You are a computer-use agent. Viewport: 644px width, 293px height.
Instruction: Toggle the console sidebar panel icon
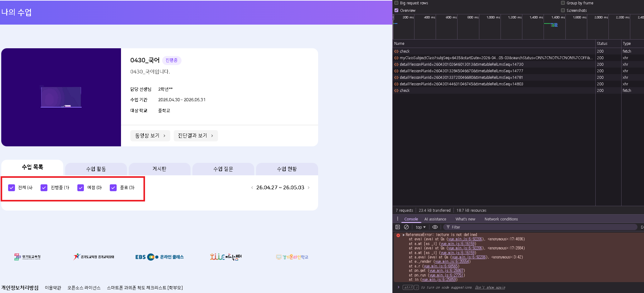pos(398,227)
